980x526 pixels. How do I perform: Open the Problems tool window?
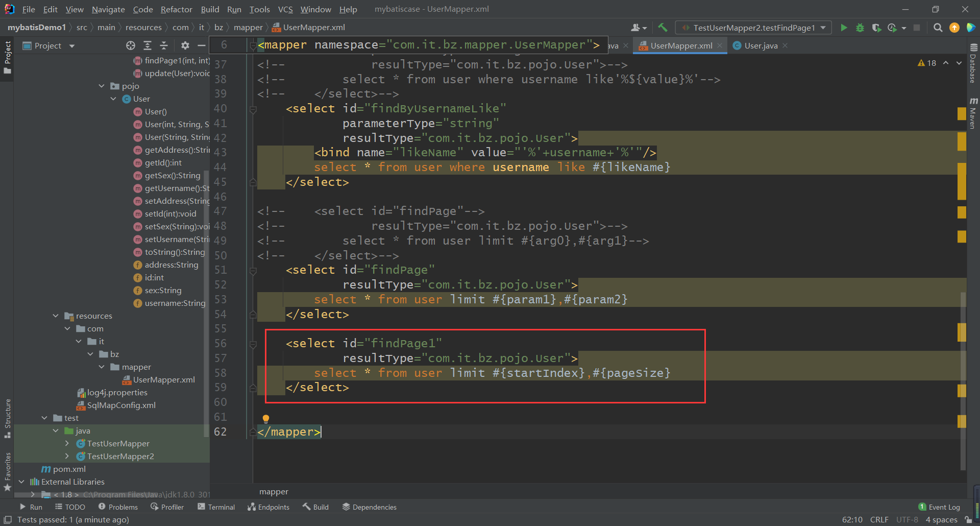click(x=118, y=507)
